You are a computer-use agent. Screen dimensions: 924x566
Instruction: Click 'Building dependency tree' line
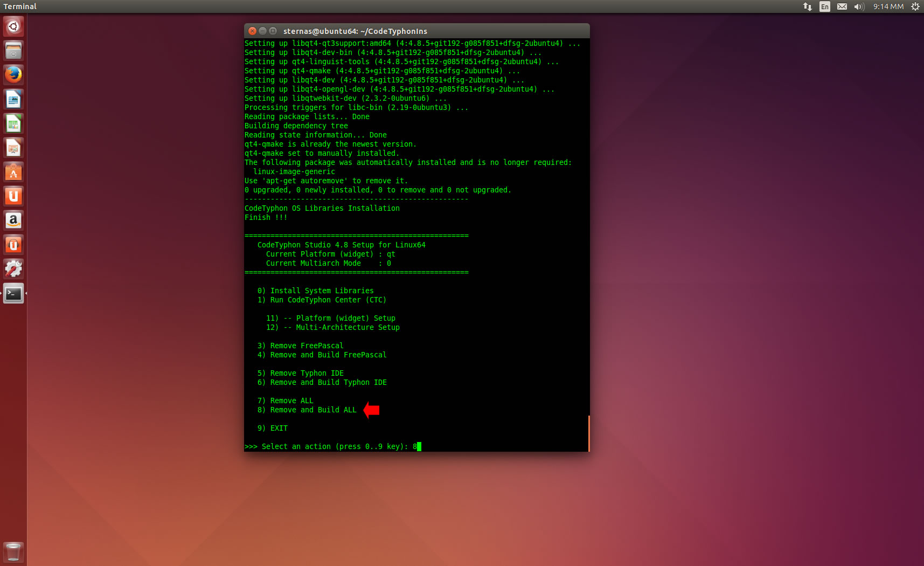click(x=296, y=126)
